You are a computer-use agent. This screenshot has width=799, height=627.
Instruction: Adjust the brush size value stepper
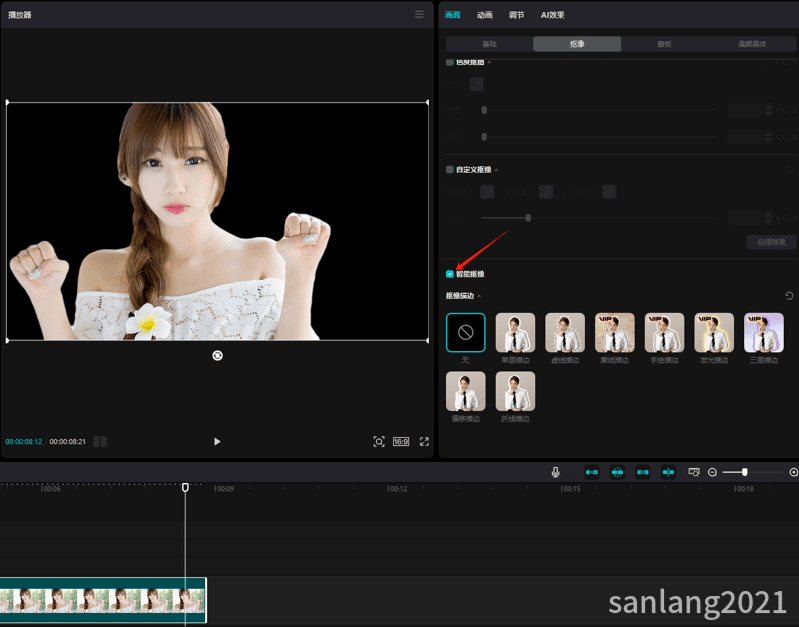768,218
